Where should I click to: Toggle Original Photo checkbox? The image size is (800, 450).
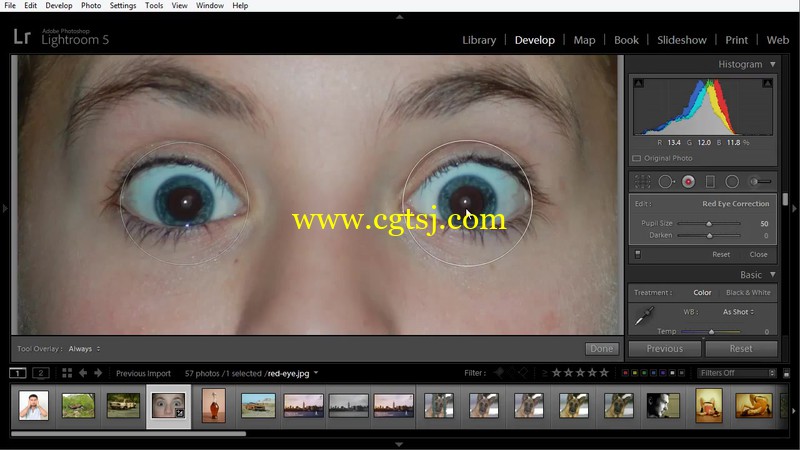(637, 158)
